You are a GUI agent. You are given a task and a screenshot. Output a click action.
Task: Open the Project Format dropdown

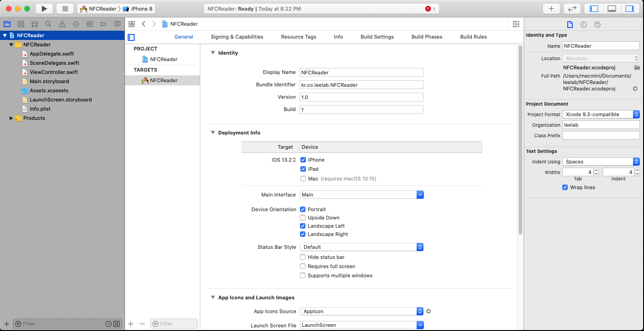pos(601,114)
